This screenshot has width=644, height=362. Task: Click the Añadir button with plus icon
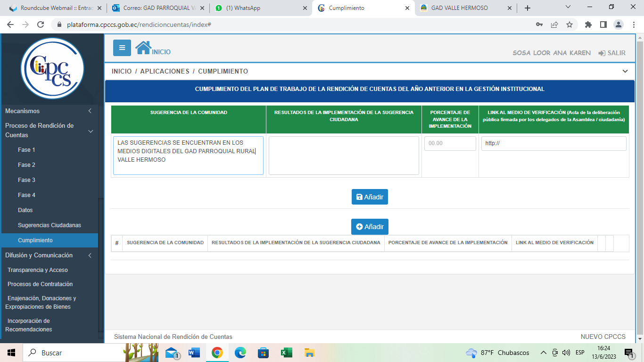[x=370, y=227]
